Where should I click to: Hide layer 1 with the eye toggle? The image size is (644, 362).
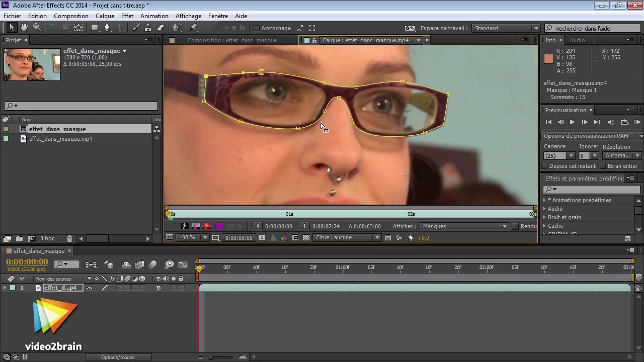[158, 288]
